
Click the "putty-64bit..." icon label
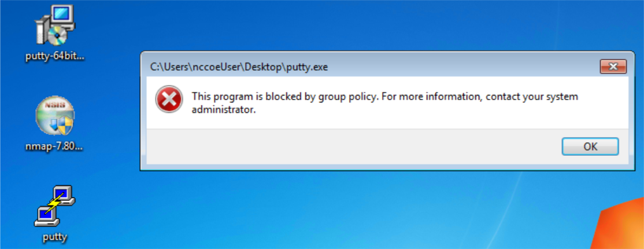54,56
